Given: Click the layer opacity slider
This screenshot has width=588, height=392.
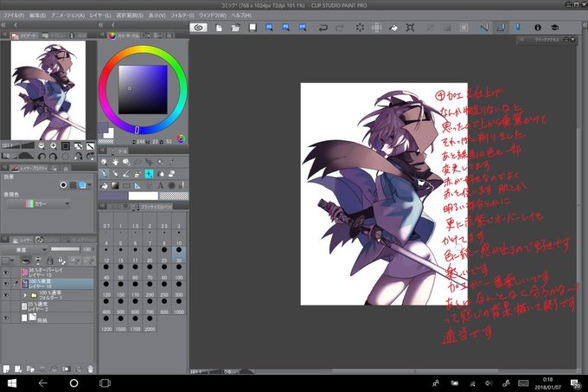Looking at the screenshot, I should (x=65, y=249).
